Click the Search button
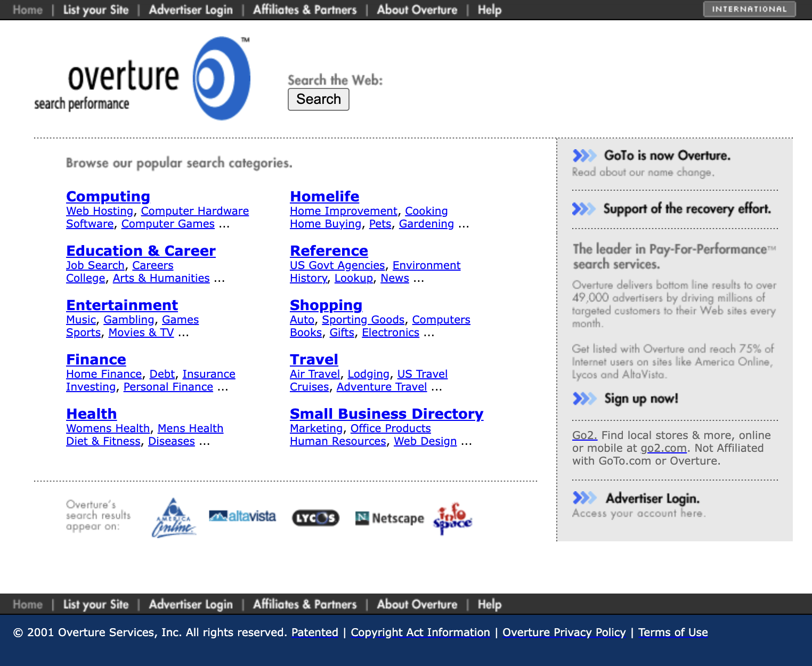812x666 pixels. pos(319,99)
